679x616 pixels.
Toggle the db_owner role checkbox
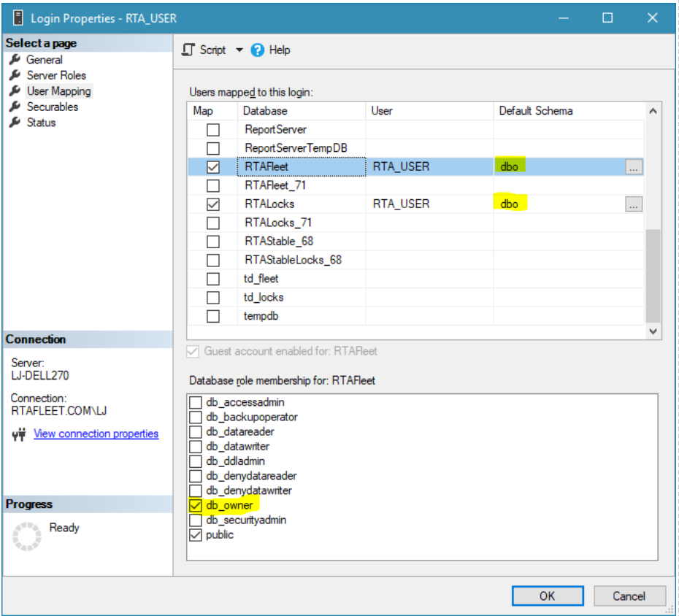[196, 505]
